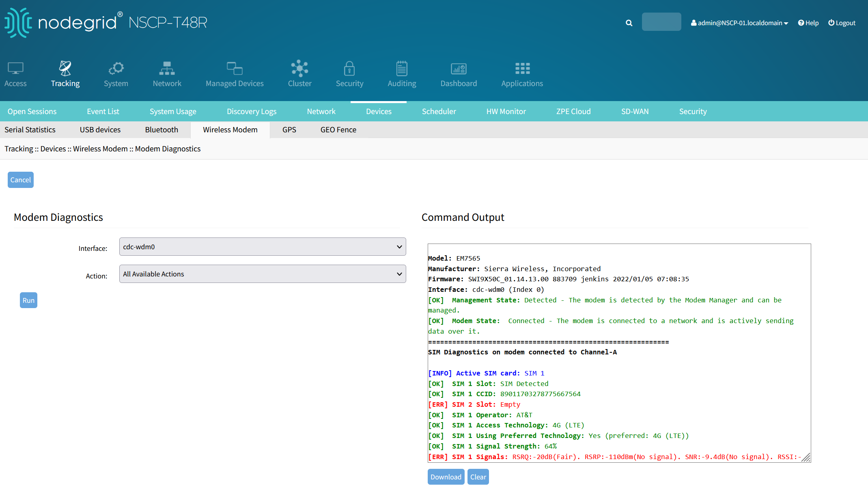Image resolution: width=868 pixels, height=494 pixels.
Task: Click the 'SIM 1 Operator: AT&T' line
Action: click(x=480, y=415)
